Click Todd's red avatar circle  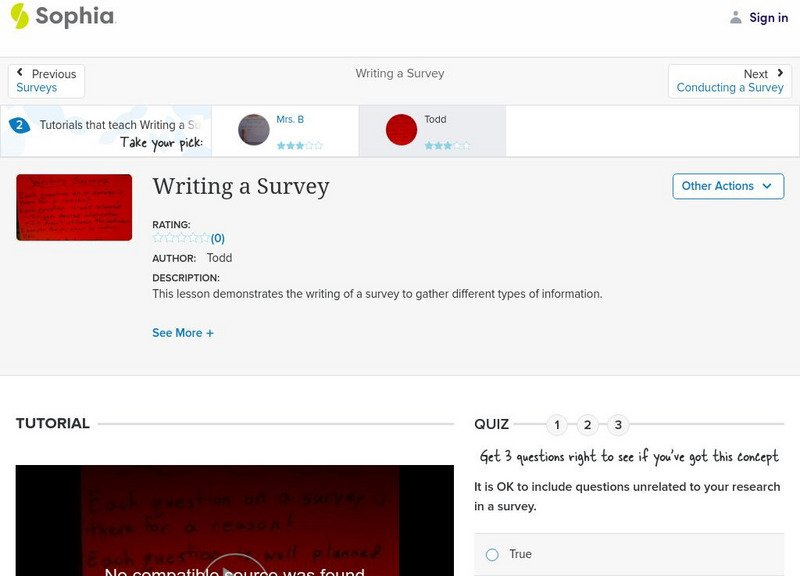point(401,130)
